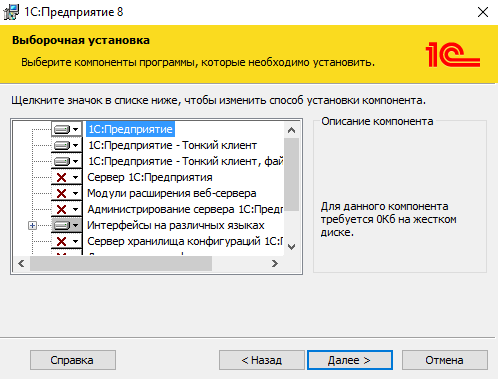
Task: Click the Справка help button
Action: point(73,360)
